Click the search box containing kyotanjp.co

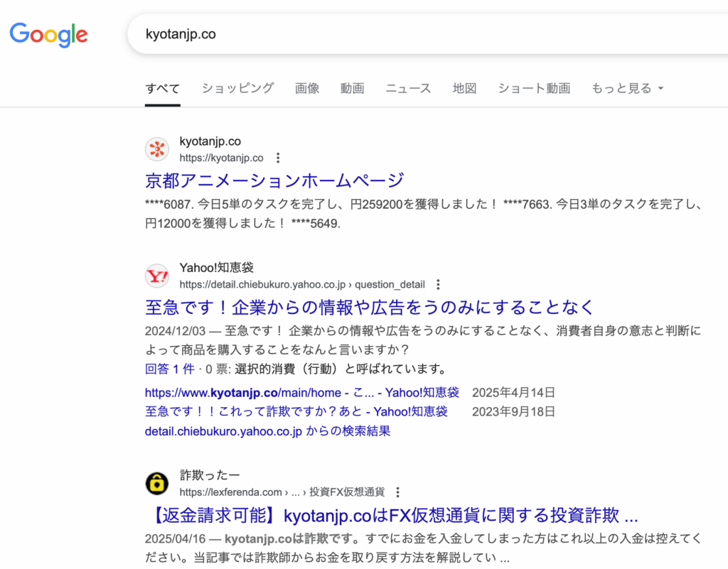coord(427,34)
